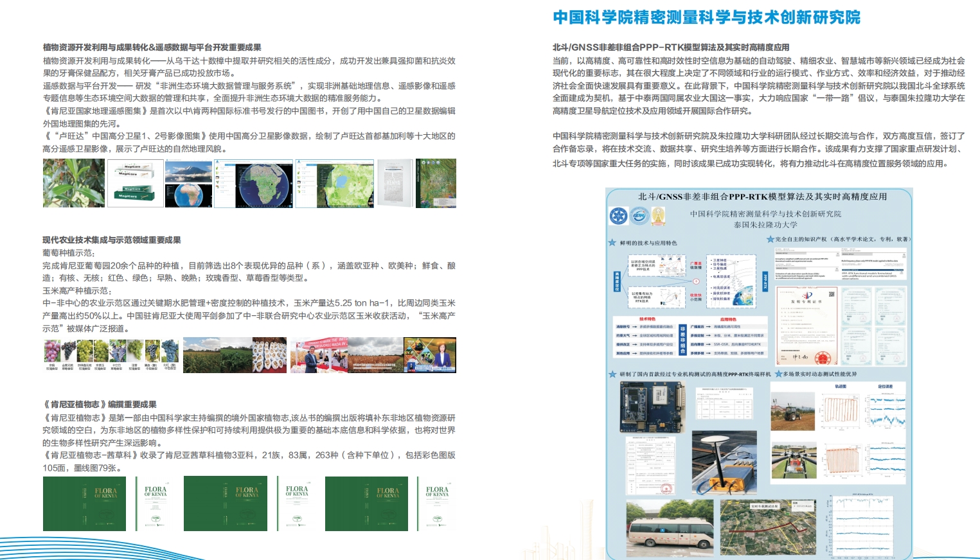
Task: Click the large blue page title 中国科学院精密测量科学与技术创新研究院
Action: tap(706, 17)
